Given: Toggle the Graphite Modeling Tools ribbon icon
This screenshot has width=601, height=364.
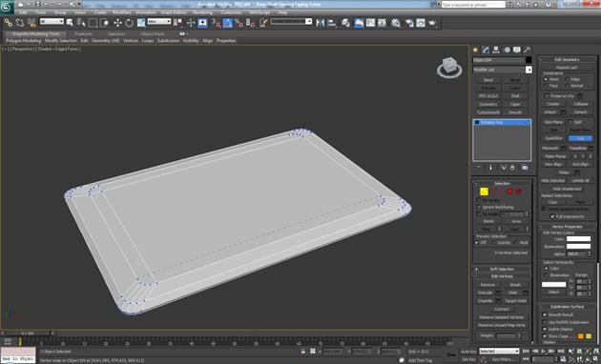Looking at the screenshot, I should (359, 23).
